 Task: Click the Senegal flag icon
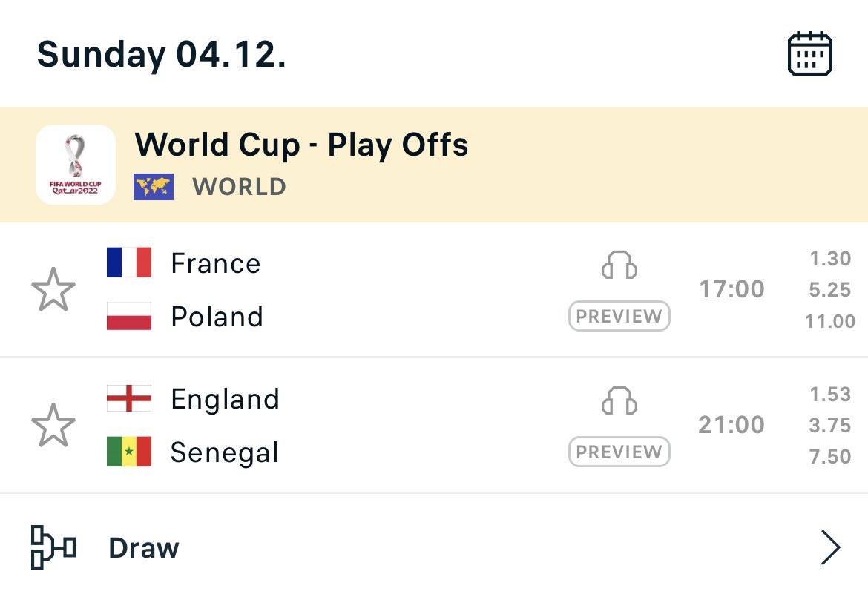click(129, 452)
